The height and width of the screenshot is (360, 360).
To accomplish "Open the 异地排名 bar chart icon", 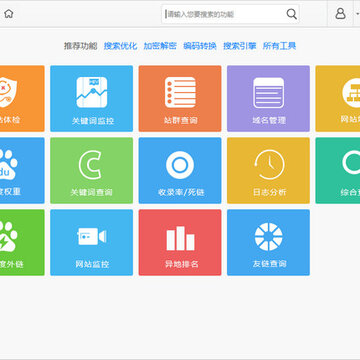I will 180,238.
